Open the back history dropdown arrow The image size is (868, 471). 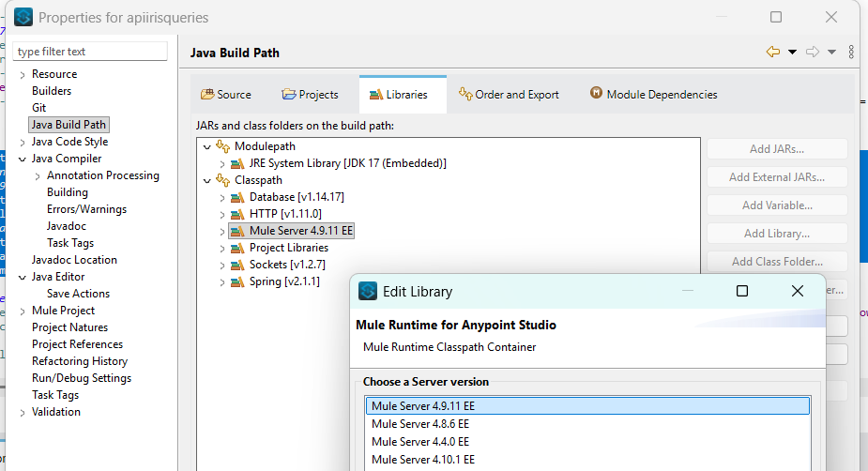click(x=792, y=53)
